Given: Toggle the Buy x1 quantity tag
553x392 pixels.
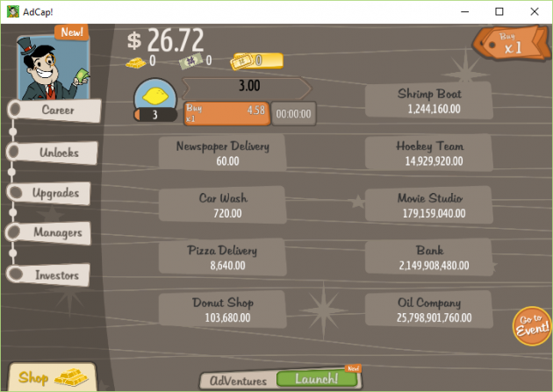Looking at the screenshot, I should 511,43.
